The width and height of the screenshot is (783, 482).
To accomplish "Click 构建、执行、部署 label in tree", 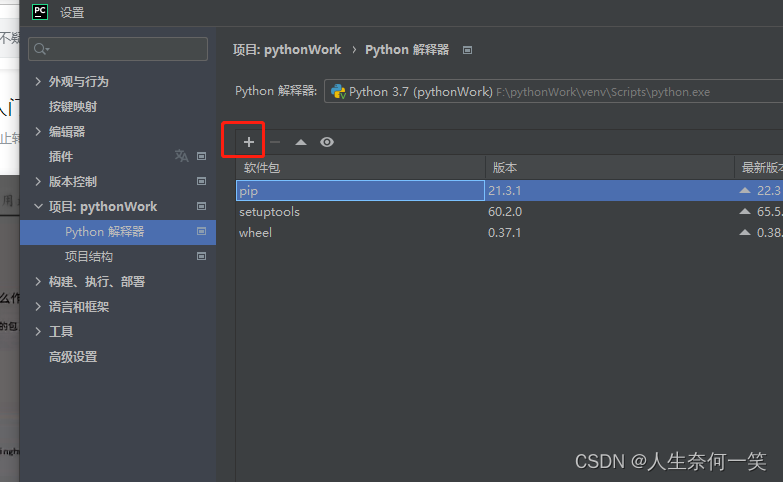I will coord(97,282).
